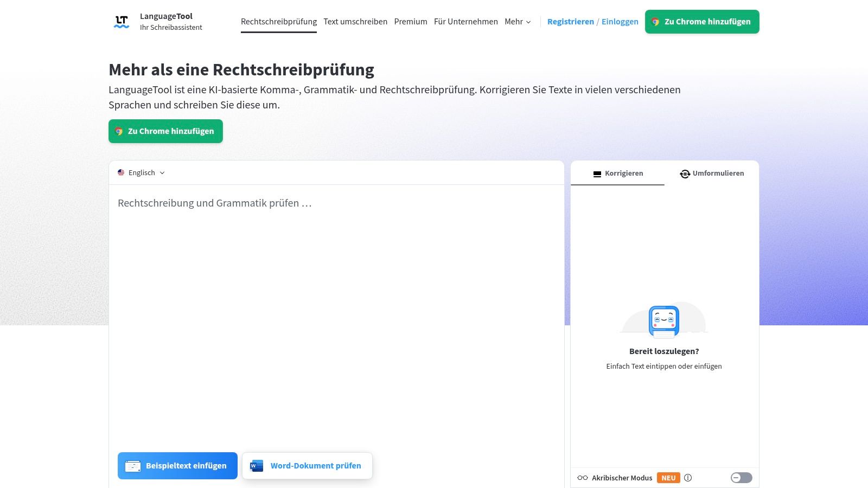The height and width of the screenshot is (488, 868).
Task: Click the keyboard icon in the Korrigieren tab
Action: pyautogui.click(x=597, y=173)
